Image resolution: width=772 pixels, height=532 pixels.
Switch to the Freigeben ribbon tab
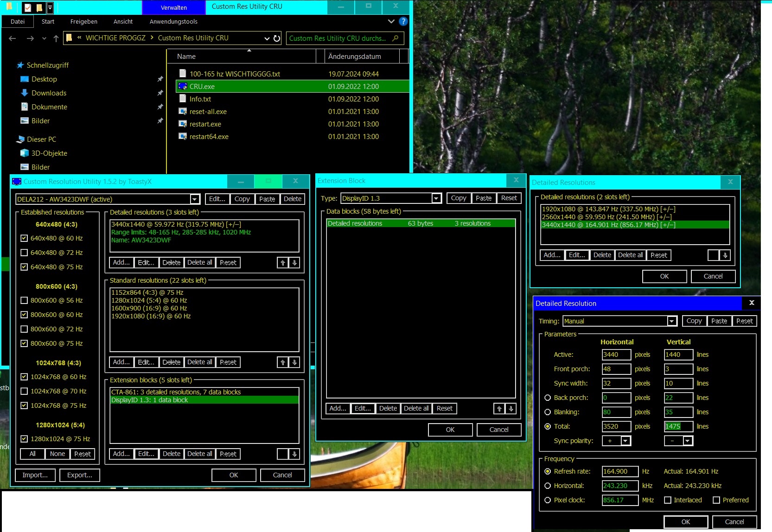[83, 22]
